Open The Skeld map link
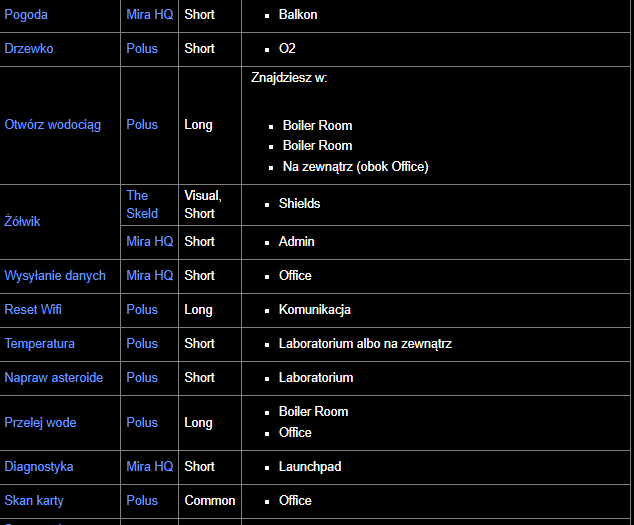Viewport: 634px width, 525px height. [x=142, y=204]
